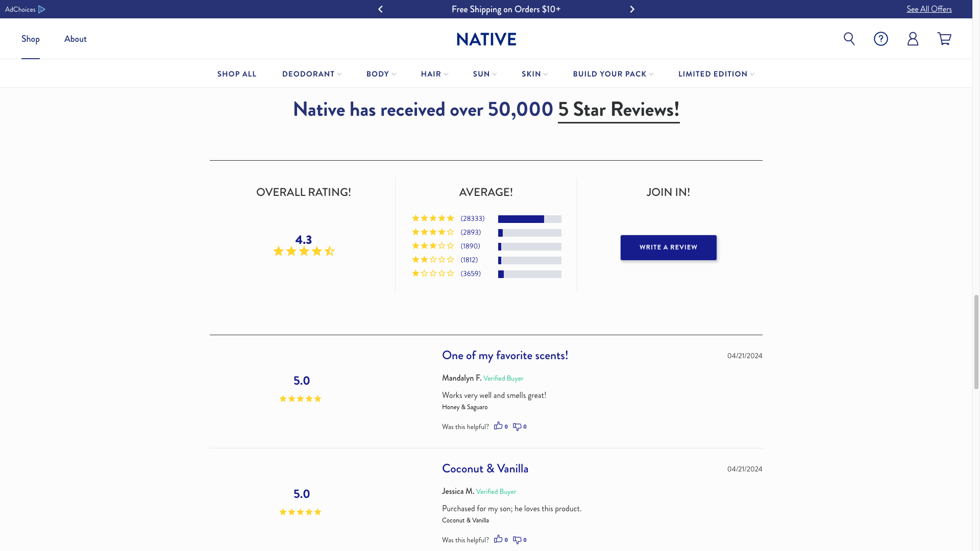Click the 5-star rating distribution bar

point(530,219)
